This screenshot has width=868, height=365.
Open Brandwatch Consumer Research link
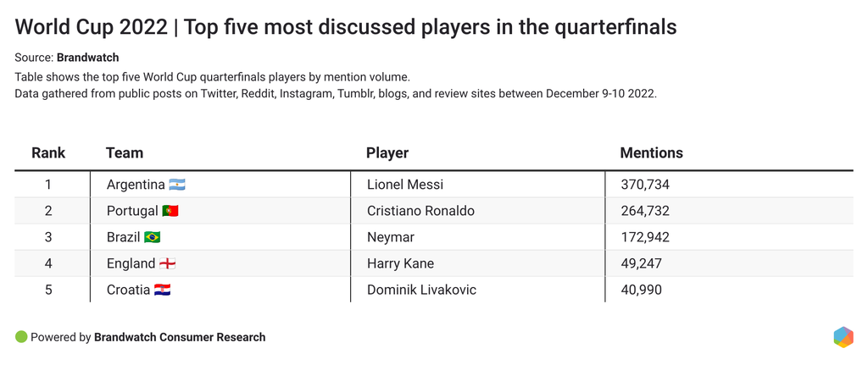click(x=180, y=337)
